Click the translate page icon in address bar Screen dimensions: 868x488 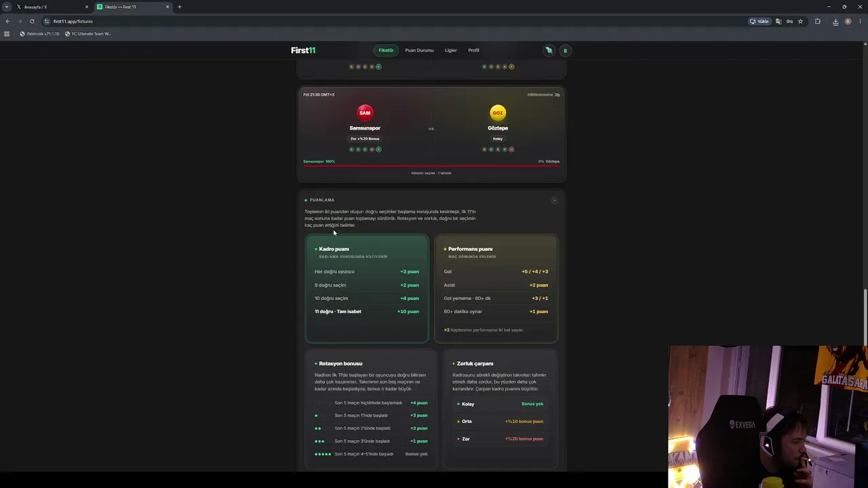(778, 21)
